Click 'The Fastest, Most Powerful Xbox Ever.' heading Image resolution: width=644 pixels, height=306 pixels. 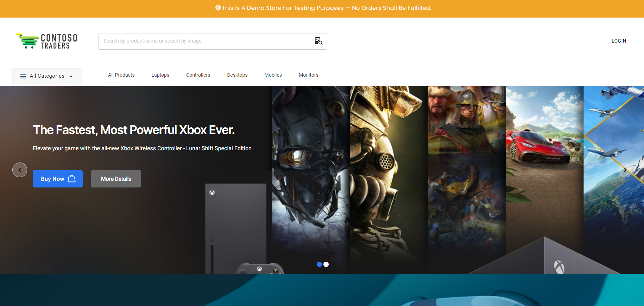point(134,130)
